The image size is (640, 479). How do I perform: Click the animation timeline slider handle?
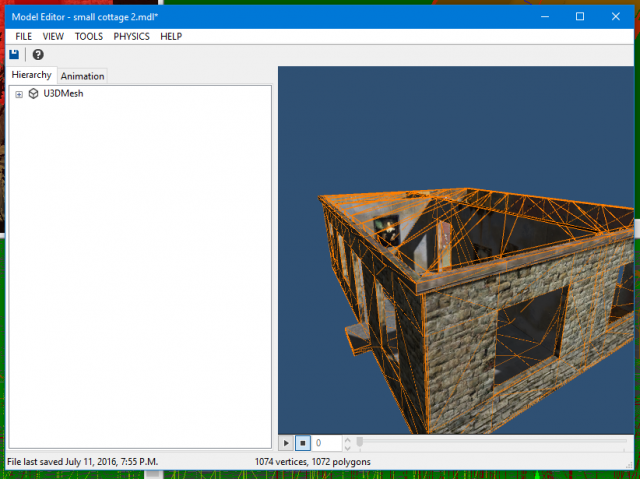coord(360,442)
